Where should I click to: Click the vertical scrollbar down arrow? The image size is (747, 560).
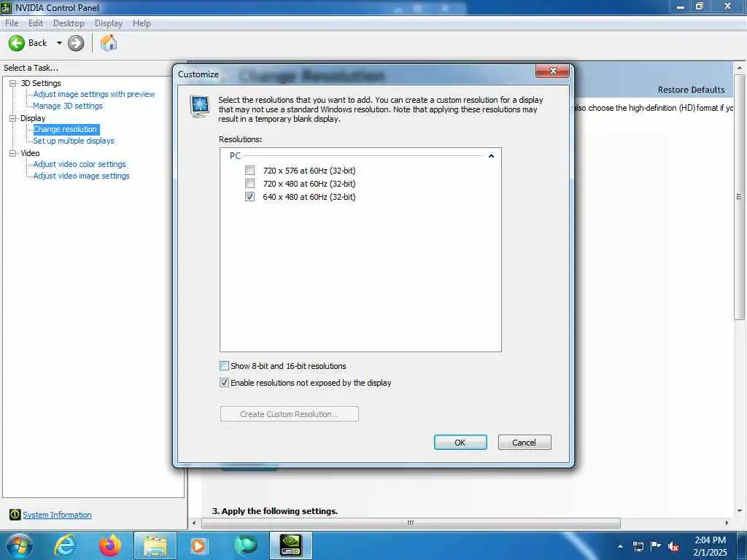[x=740, y=510]
